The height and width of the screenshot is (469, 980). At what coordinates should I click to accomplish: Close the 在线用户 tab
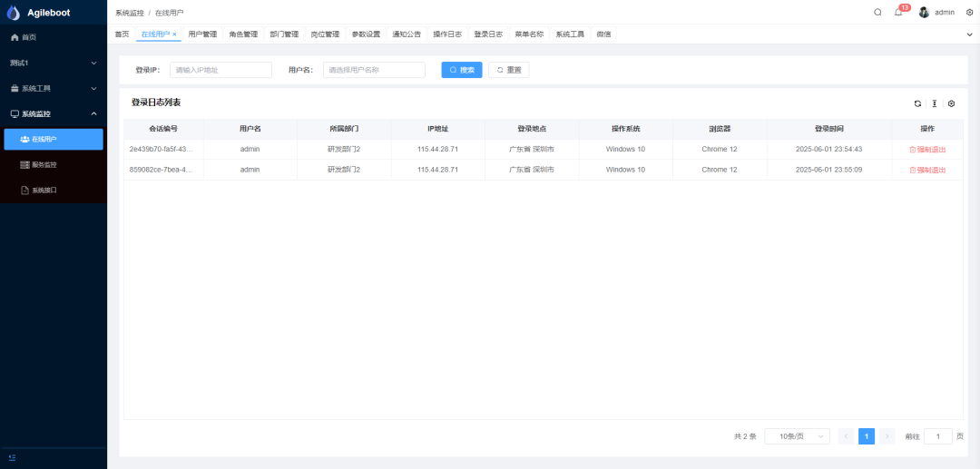click(x=175, y=34)
